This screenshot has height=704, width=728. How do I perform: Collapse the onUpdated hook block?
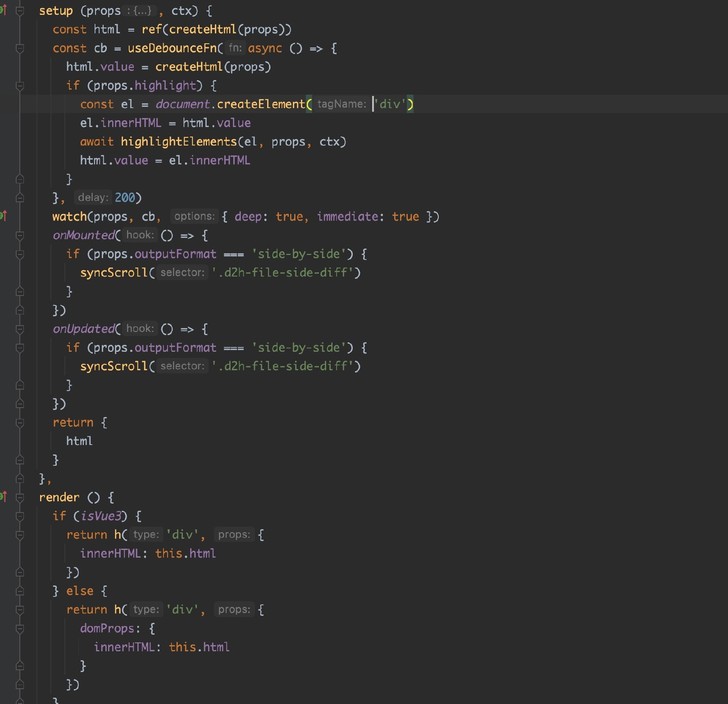(20, 329)
